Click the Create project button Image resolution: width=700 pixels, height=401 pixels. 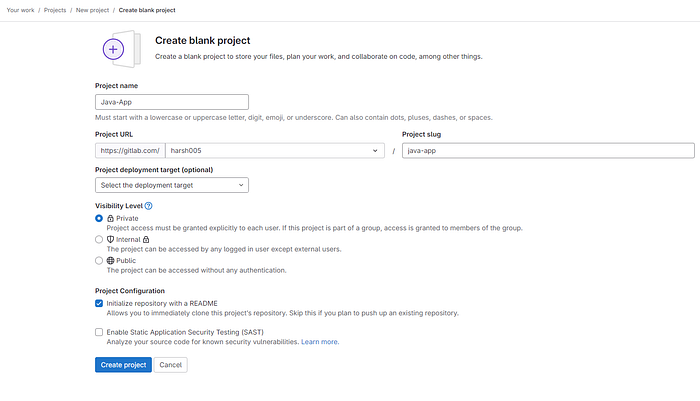pos(123,365)
